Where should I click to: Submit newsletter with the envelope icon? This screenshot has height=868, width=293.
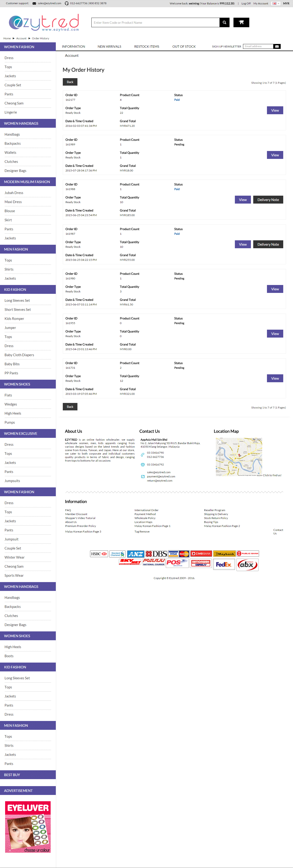click(277, 47)
